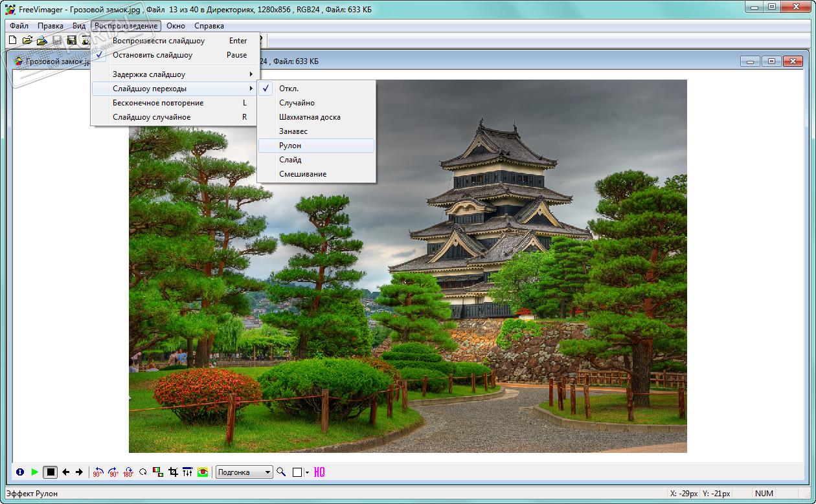The height and width of the screenshot is (504, 816).
Task: Rotate image by 180°
Action: (x=128, y=472)
